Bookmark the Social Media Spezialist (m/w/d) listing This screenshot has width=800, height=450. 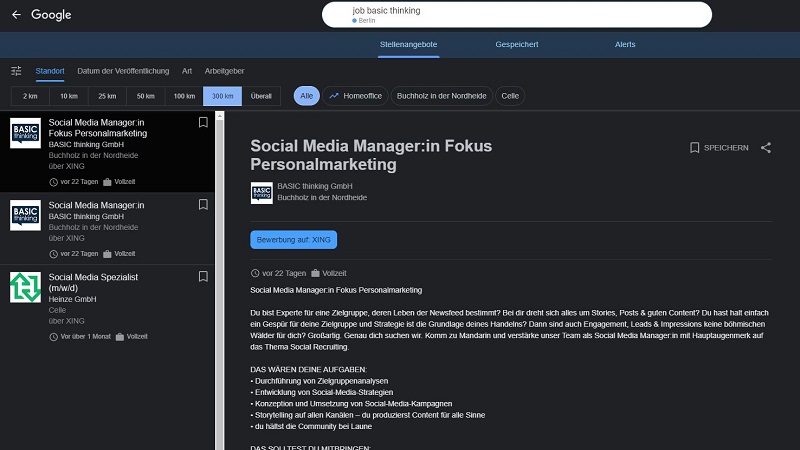pyautogui.click(x=203, y=277)
